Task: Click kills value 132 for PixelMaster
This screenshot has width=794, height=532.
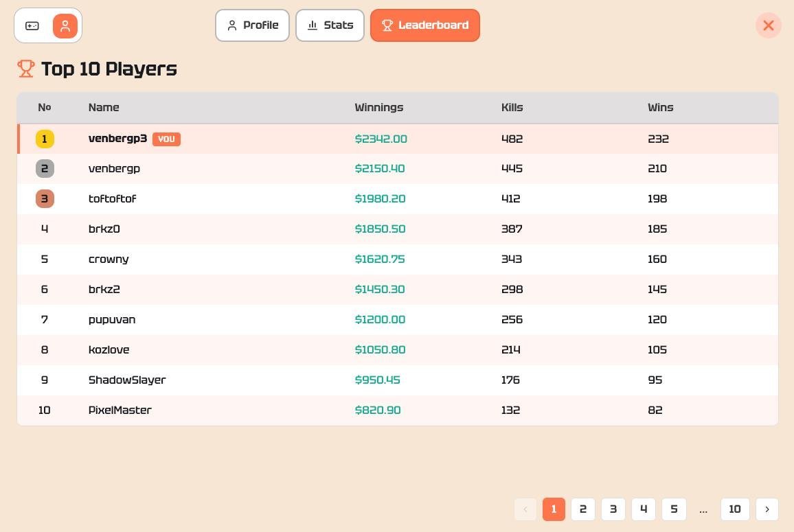Action: pos(511,410)
